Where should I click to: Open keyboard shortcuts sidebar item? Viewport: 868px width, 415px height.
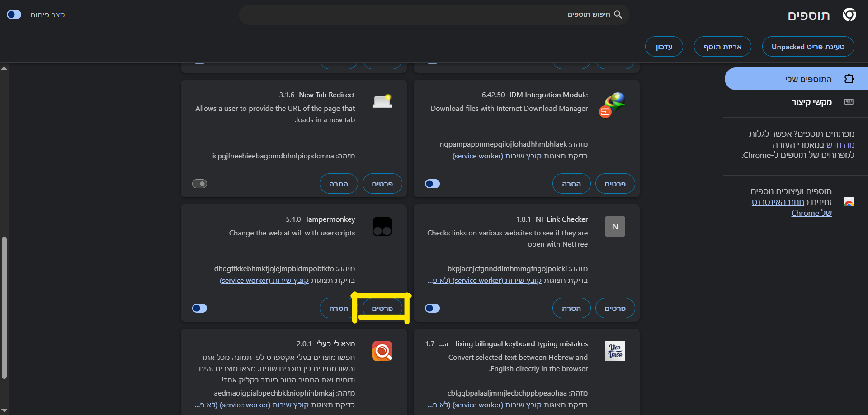[811, 102]
